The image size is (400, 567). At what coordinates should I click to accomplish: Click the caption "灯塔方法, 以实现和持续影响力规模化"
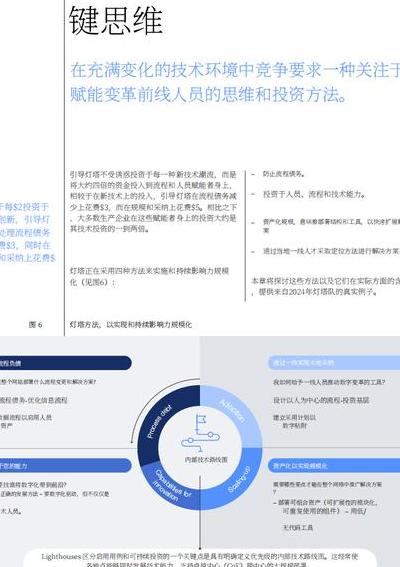(x=131, y=324)
